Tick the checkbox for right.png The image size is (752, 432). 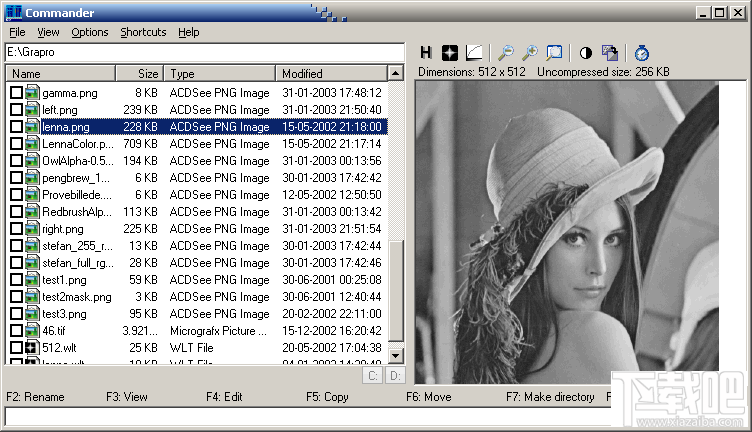point(16,229)
